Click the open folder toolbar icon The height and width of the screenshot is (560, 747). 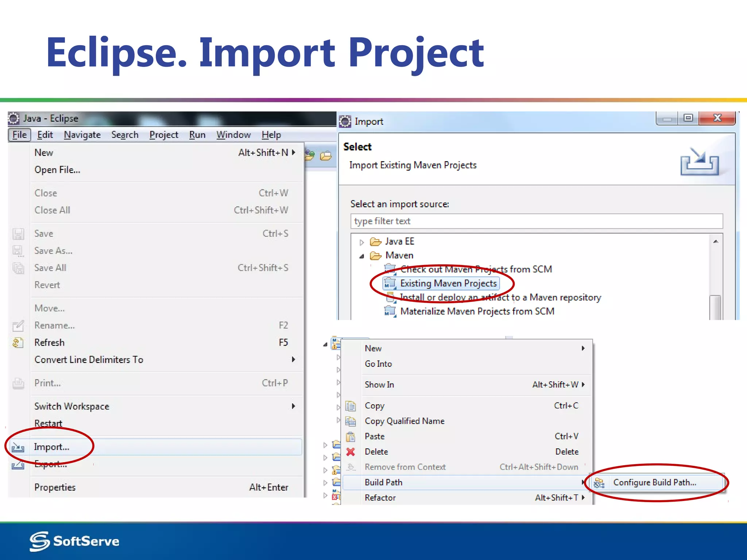point(326,156)
